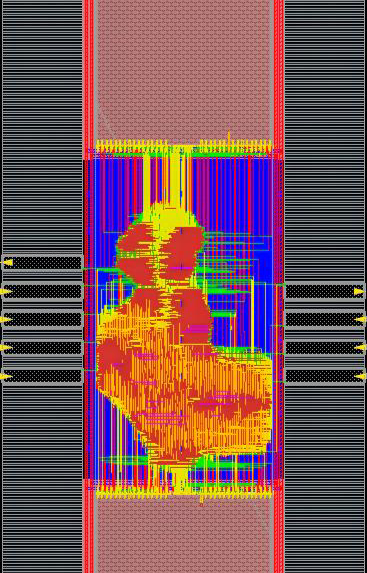The image size is (367, 573).
Task: Pick the large orange dense routing area
Action: coord(183,384)
